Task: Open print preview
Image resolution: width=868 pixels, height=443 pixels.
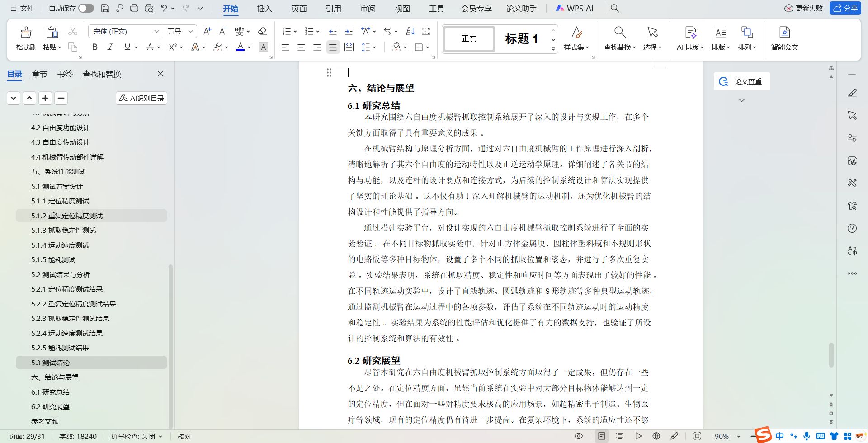Action: pos(149,8)
